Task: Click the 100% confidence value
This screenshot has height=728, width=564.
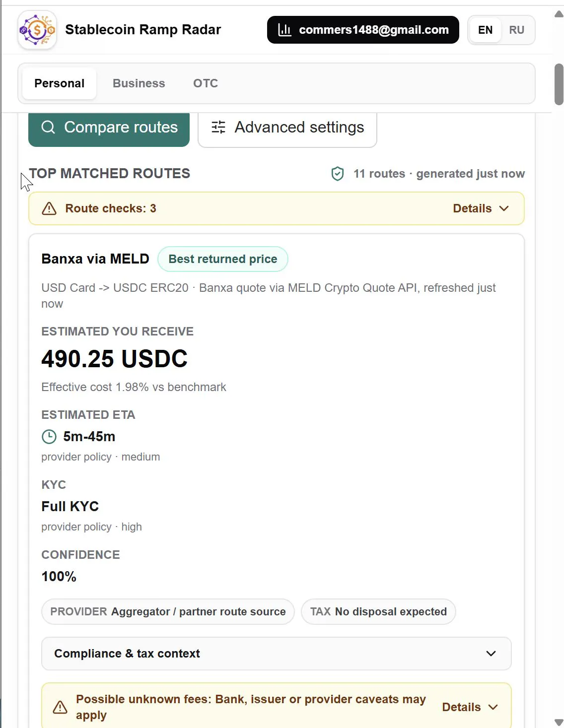Action: 59,577
